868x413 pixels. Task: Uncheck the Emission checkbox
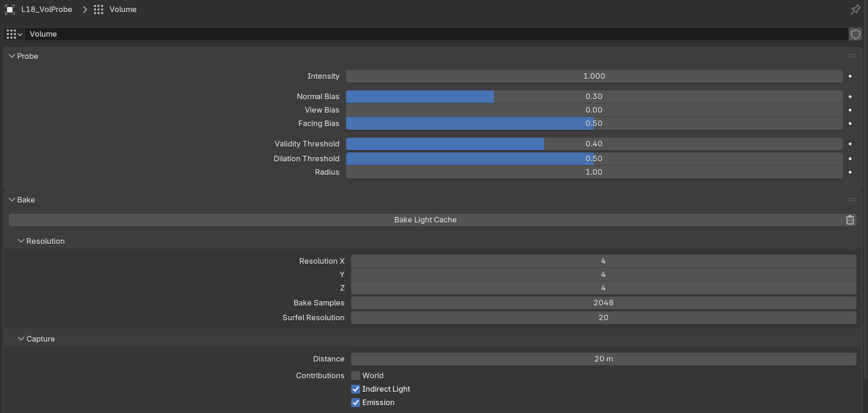(355, 402)
